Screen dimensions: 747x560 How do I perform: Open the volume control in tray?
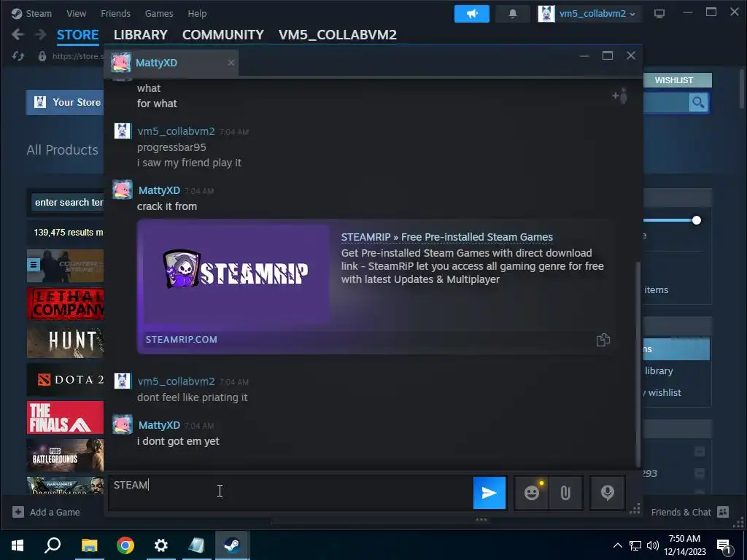(653, 545)
